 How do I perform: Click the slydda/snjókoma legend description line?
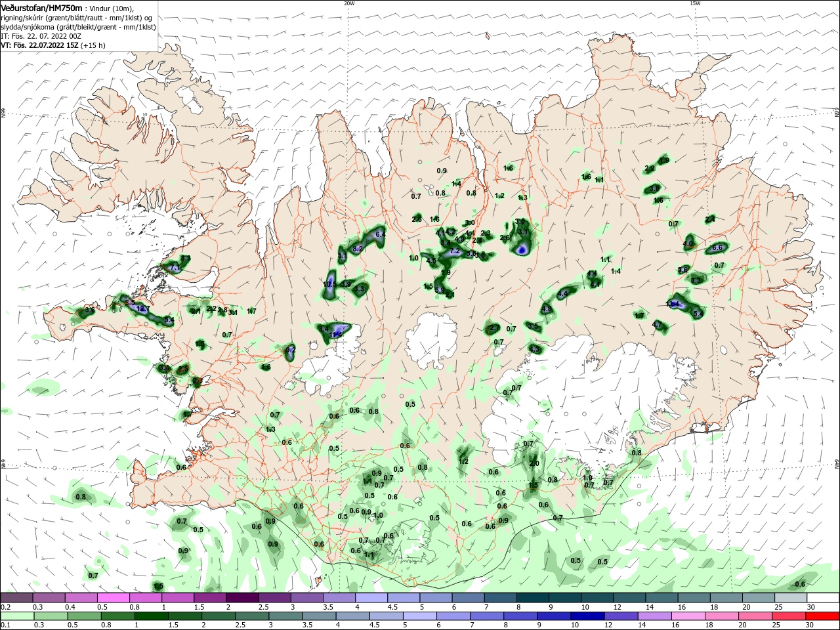78,27
